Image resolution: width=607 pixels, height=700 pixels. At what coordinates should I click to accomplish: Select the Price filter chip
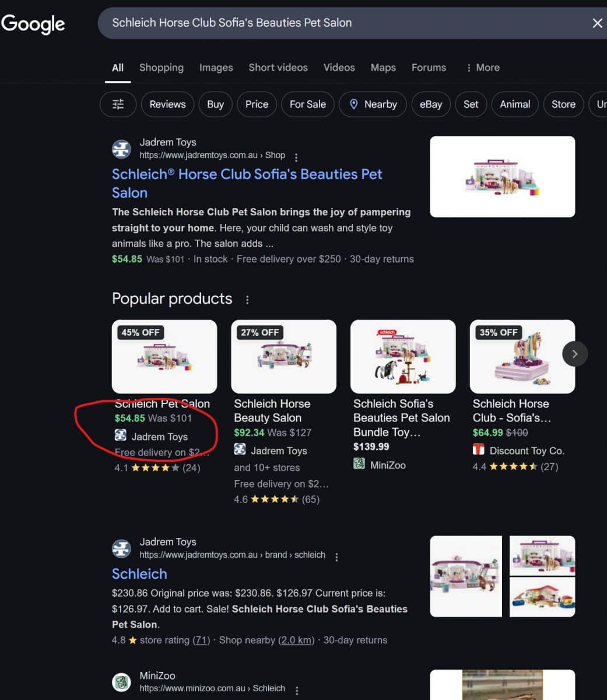[257, 104]
